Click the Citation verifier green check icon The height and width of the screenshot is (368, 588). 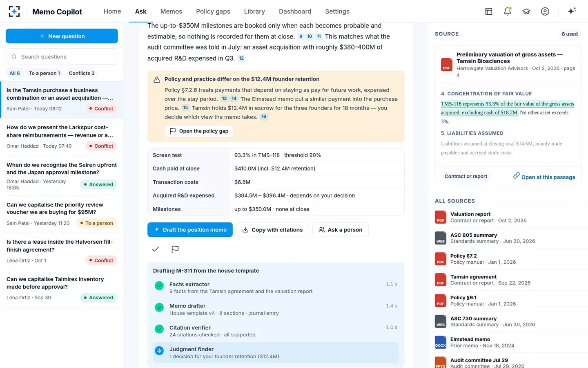click(159, 329)
